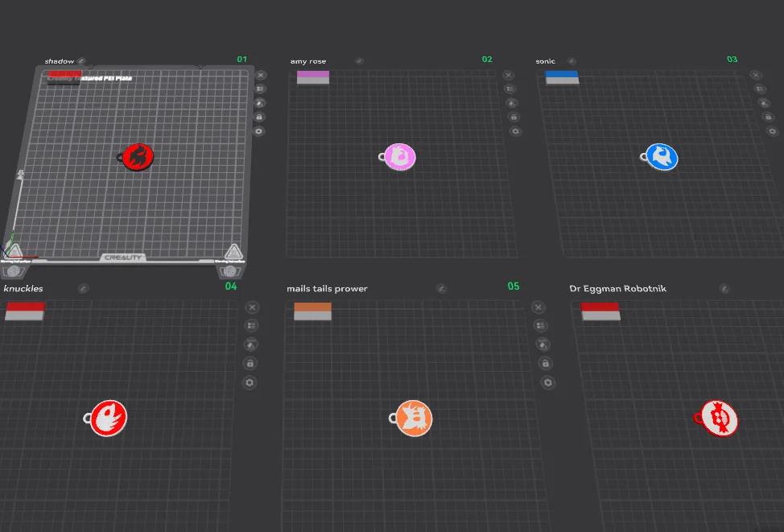784x532 pixels.
Task: Toggle the lock on the sonic plate
Action: (x=769, y=117)
